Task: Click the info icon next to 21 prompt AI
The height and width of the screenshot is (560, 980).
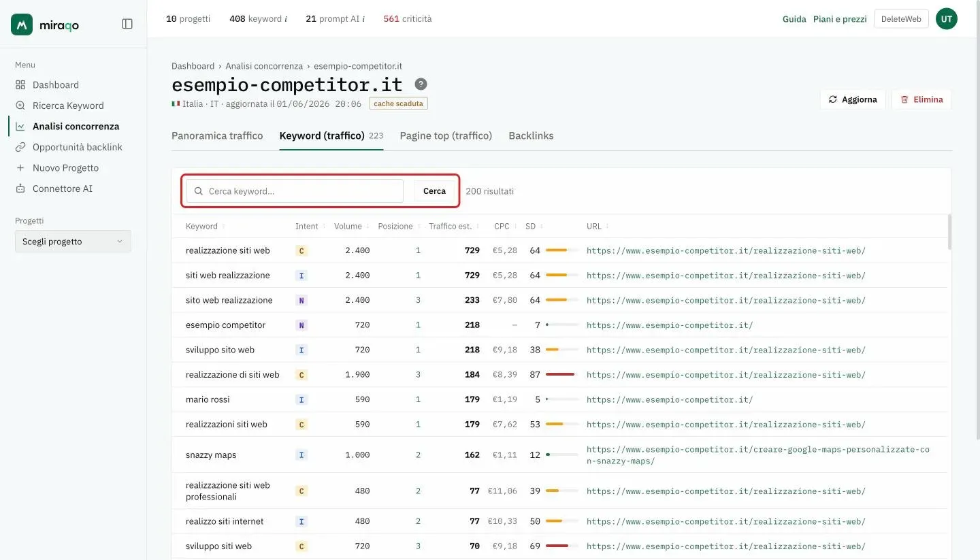Action: (x=363, y=19)
